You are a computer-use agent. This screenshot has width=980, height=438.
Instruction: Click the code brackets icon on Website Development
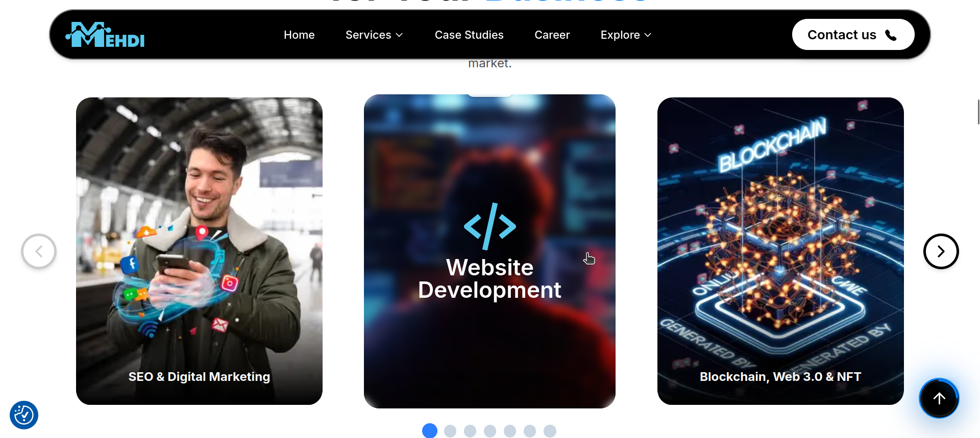(x=490, y=226)
